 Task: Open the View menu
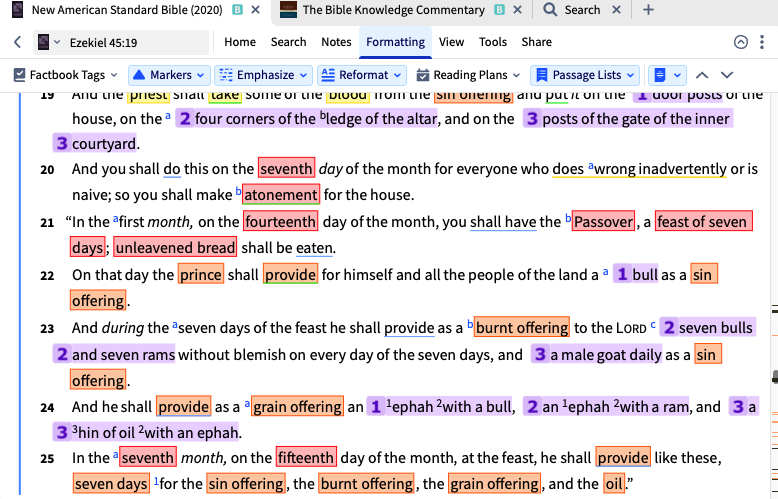click(451, 42)
